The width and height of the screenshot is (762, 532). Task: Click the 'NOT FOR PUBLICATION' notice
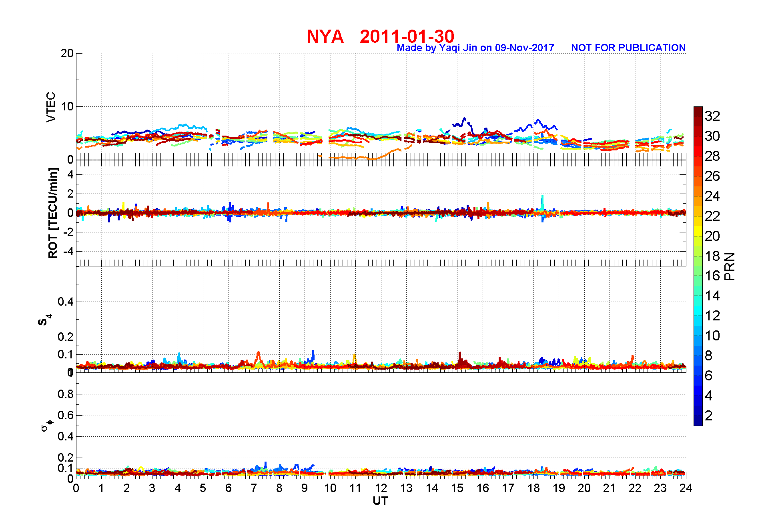pos(628,48)
